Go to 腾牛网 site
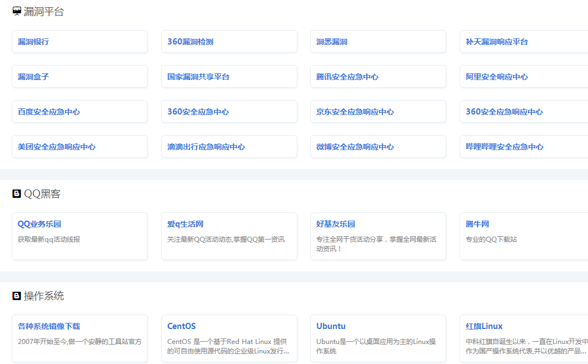The image size is (588, 364). point(477,224)
